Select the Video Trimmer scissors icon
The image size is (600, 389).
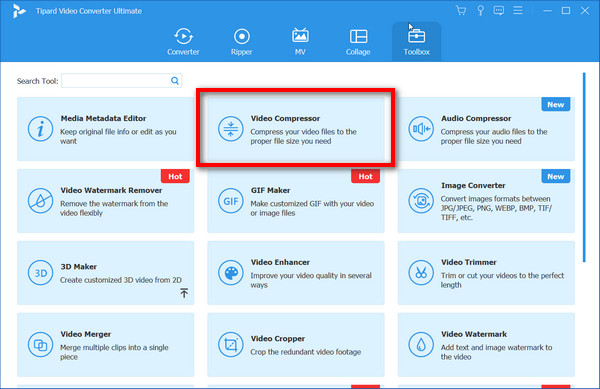[x=421, y=273]
